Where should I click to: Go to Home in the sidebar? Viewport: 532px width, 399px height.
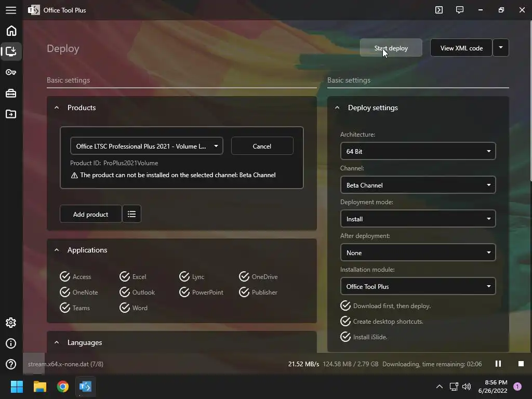coord(11,31)
